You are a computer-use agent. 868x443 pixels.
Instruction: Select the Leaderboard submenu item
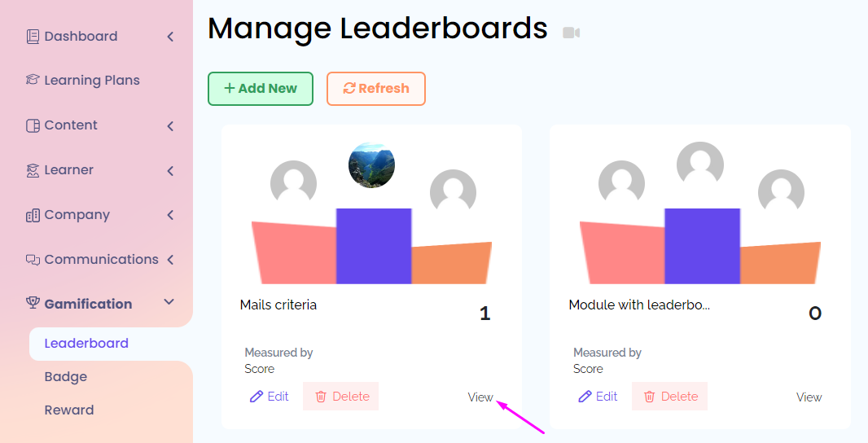(86, 344)
